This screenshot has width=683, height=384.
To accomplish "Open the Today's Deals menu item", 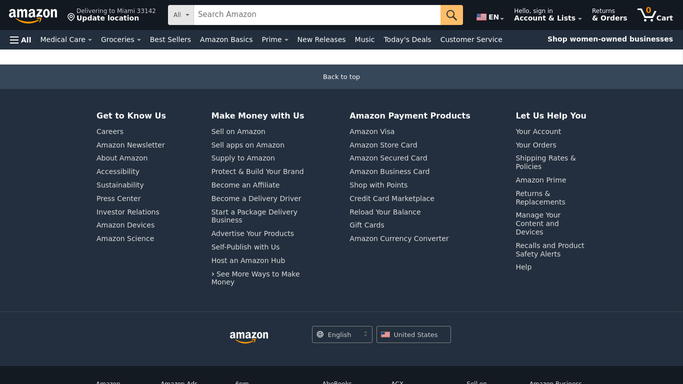I will tap(407, 40).
